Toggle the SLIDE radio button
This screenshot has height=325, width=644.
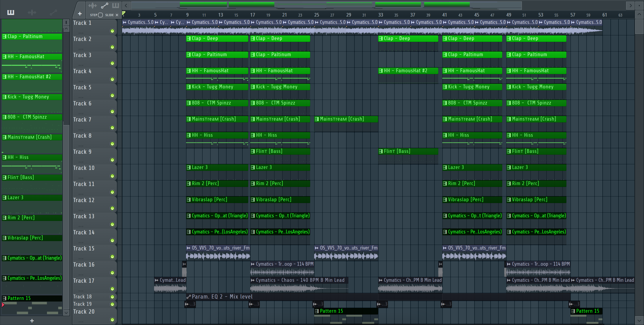point(117,15)
